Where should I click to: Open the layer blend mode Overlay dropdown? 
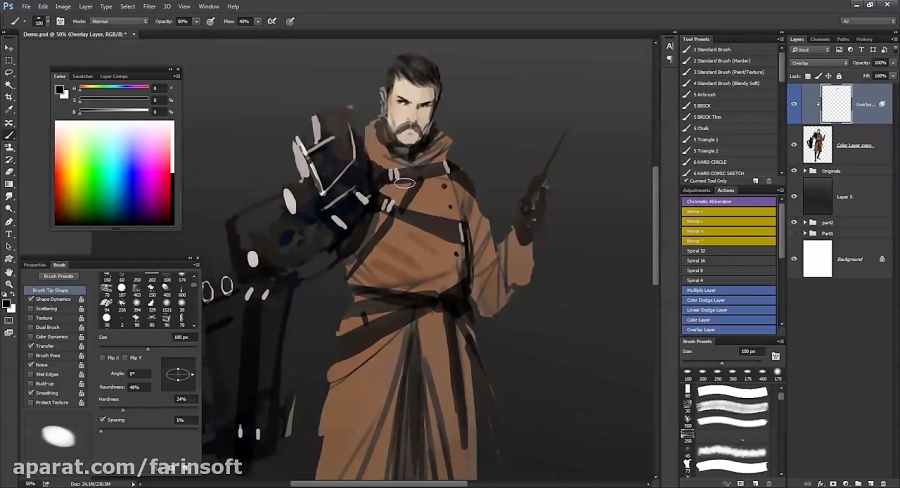coord(817,62)
